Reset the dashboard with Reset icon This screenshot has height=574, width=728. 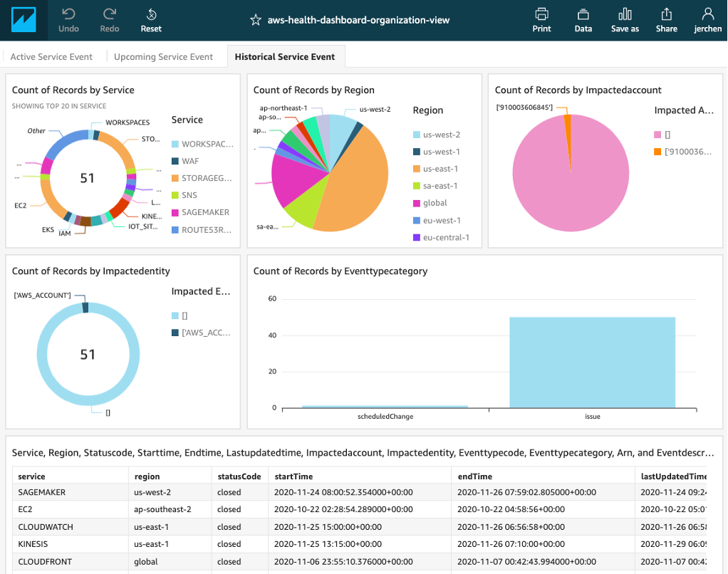tap(151, 14)
